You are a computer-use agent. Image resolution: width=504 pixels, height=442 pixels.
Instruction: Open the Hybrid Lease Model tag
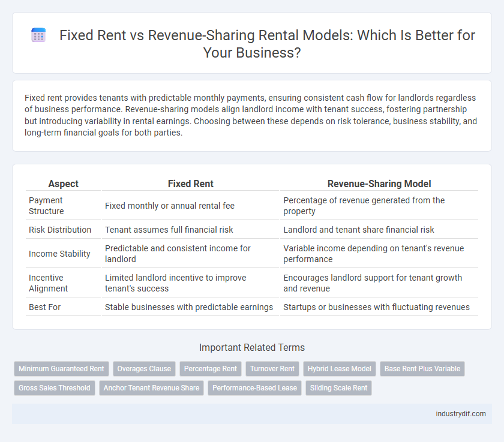340,369
